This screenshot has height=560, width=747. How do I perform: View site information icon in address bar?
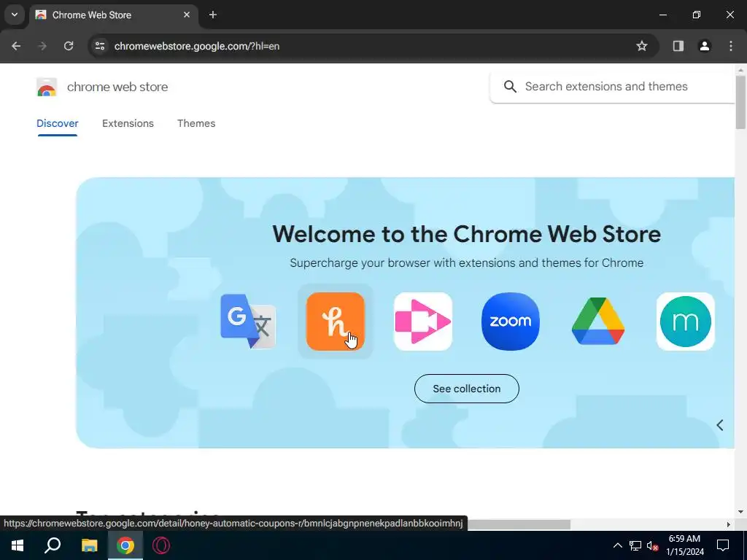click(x=99, y=46)
